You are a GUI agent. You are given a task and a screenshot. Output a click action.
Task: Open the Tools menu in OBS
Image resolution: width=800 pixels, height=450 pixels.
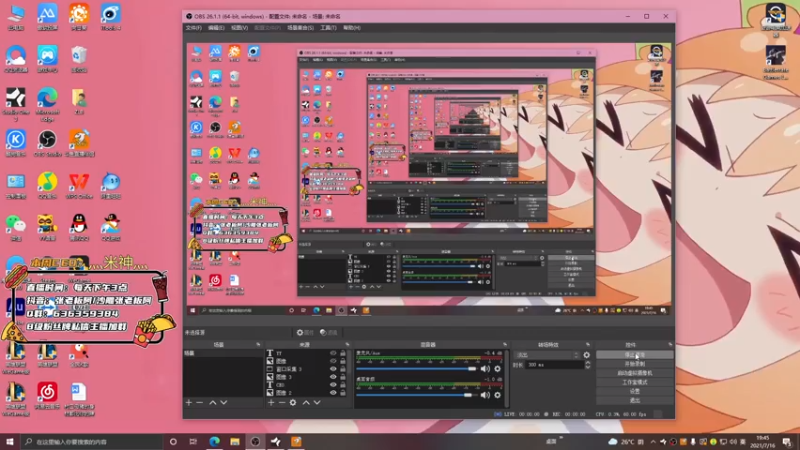[x=328, y=28]
